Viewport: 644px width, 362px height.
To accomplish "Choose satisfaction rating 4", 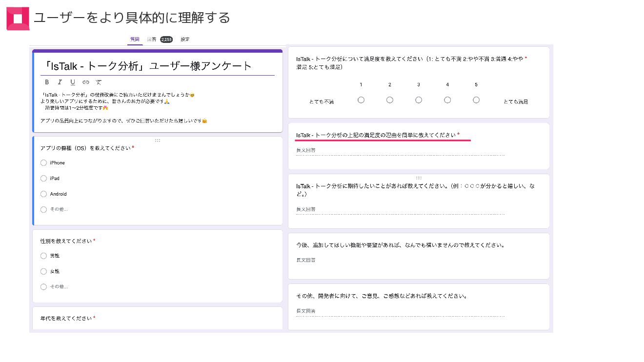I will 447,100.
